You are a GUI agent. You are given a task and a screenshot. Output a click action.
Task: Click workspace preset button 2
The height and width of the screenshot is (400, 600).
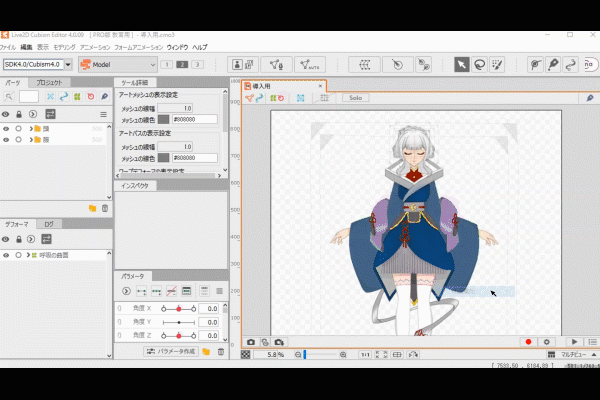tap(182, 65)
